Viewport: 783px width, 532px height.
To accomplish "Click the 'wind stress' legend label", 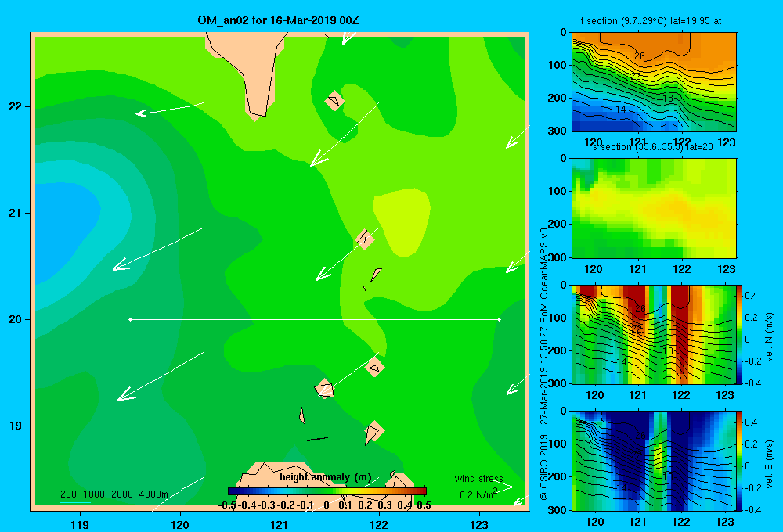I will [478, 478].
